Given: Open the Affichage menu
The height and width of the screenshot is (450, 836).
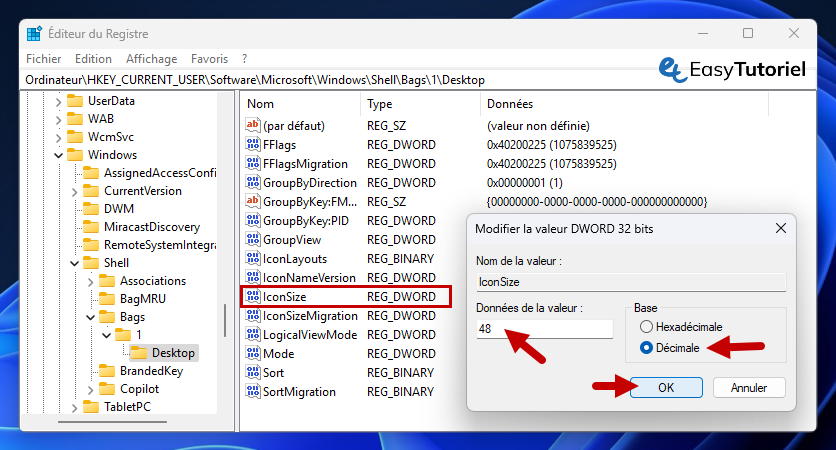Looking at the screenshot, I should (151, 59).
